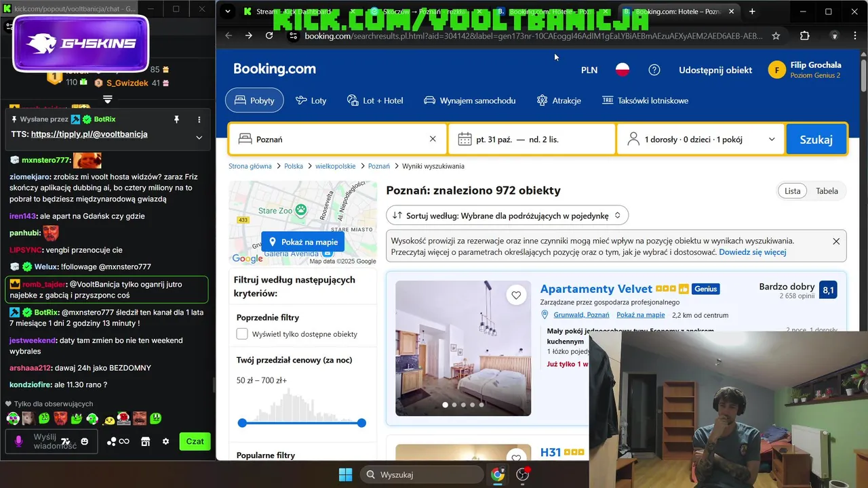
Task: Click the purple microphone in chat
Action: coord(19,441)
